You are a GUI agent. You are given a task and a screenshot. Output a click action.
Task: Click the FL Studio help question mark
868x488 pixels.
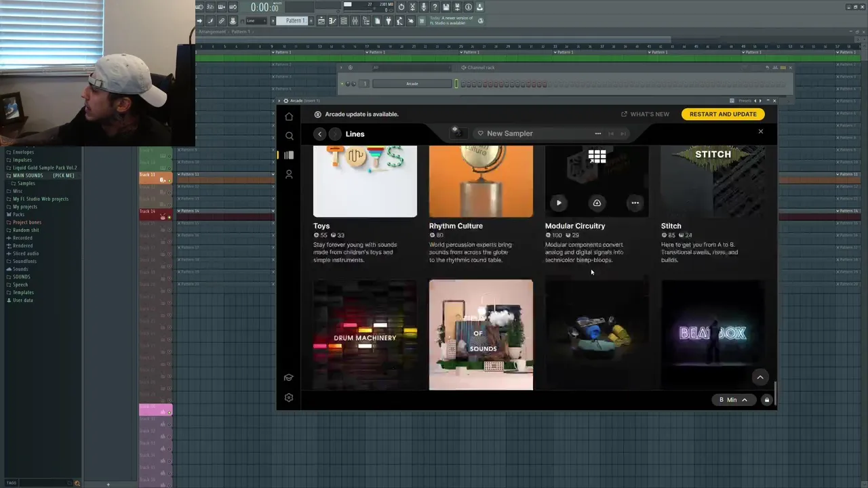pos(435,7)
